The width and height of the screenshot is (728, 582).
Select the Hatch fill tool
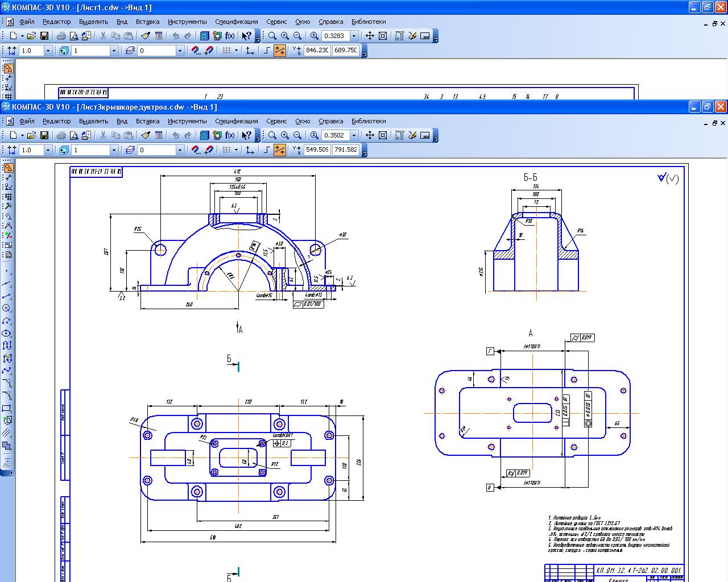point(7,433)
